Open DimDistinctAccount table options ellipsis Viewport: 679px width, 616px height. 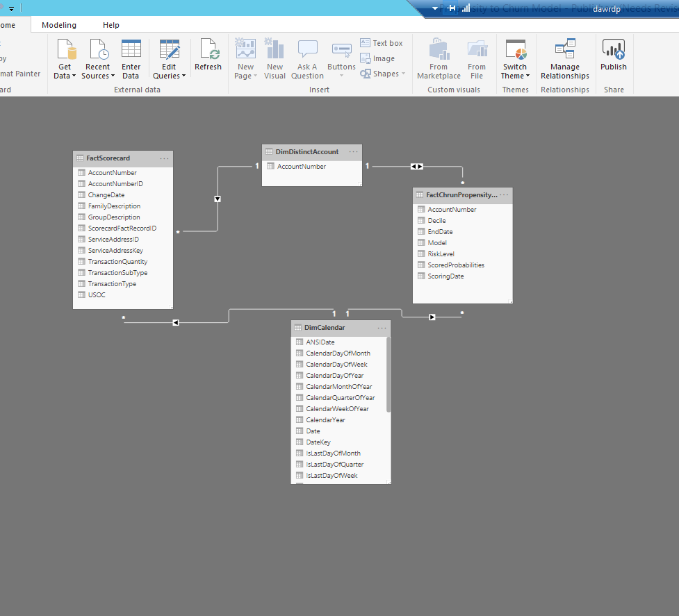353,152
